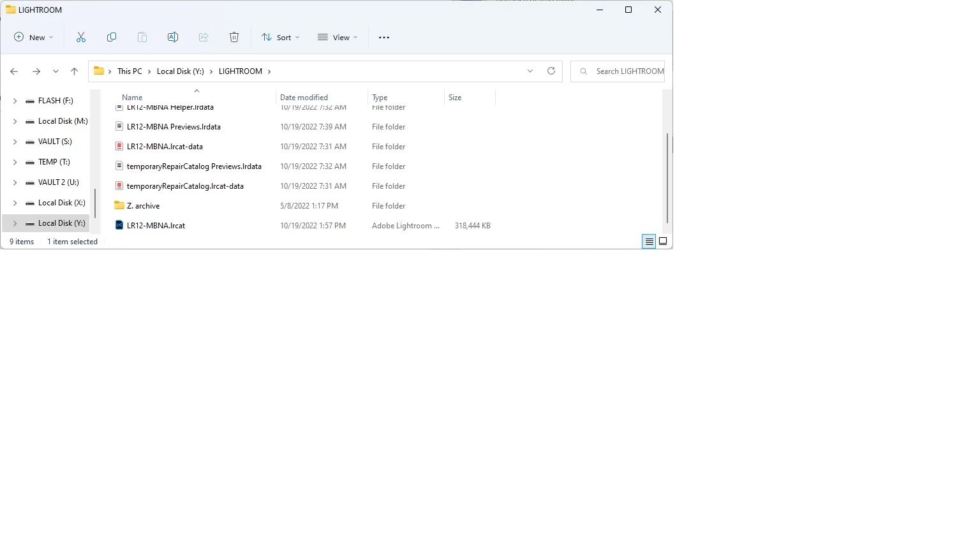Open the See more ellipsis menu
The height and width of the screenshot is (551, 980).
[384, 38]
